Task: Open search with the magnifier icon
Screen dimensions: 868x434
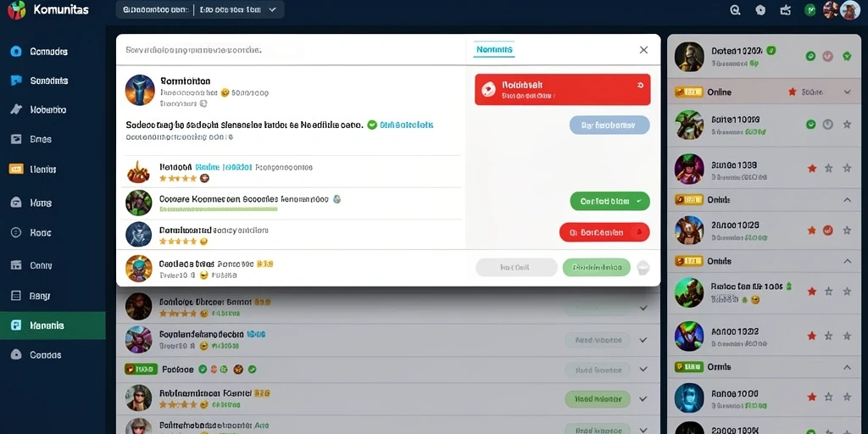Action: click(x=736, y=10)
